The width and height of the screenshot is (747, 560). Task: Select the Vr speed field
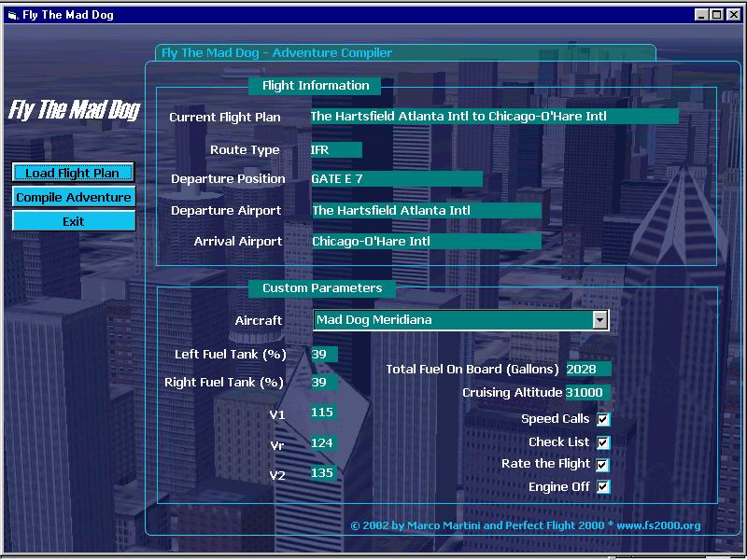click(323, 442)
